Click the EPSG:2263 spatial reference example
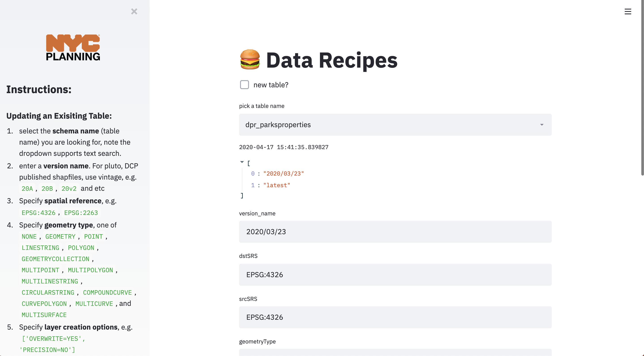 tap(81, 213)
